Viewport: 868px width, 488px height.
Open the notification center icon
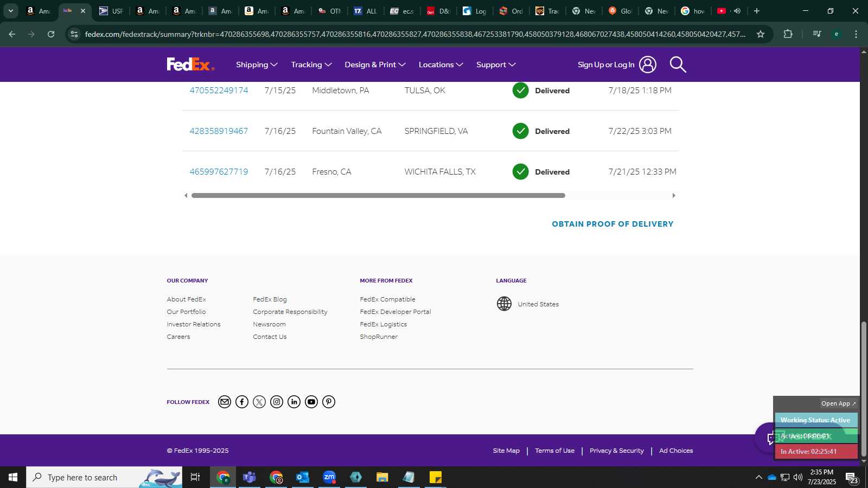(x=852, y=478)
